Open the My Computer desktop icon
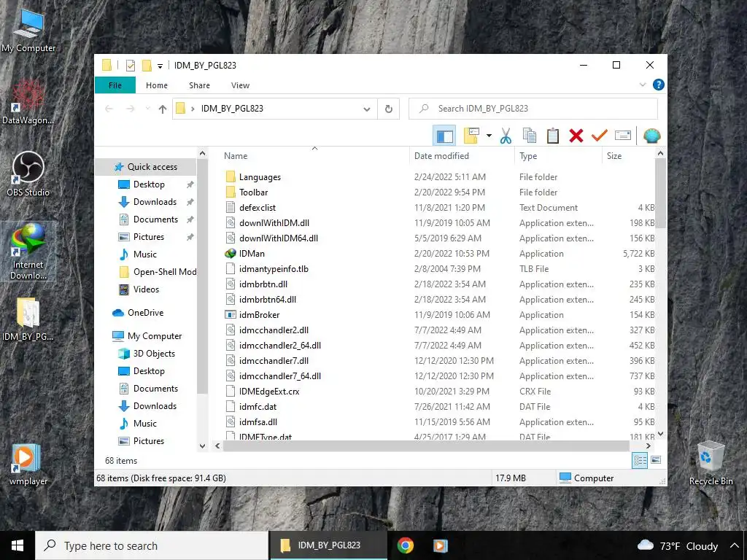 (28, 30)
